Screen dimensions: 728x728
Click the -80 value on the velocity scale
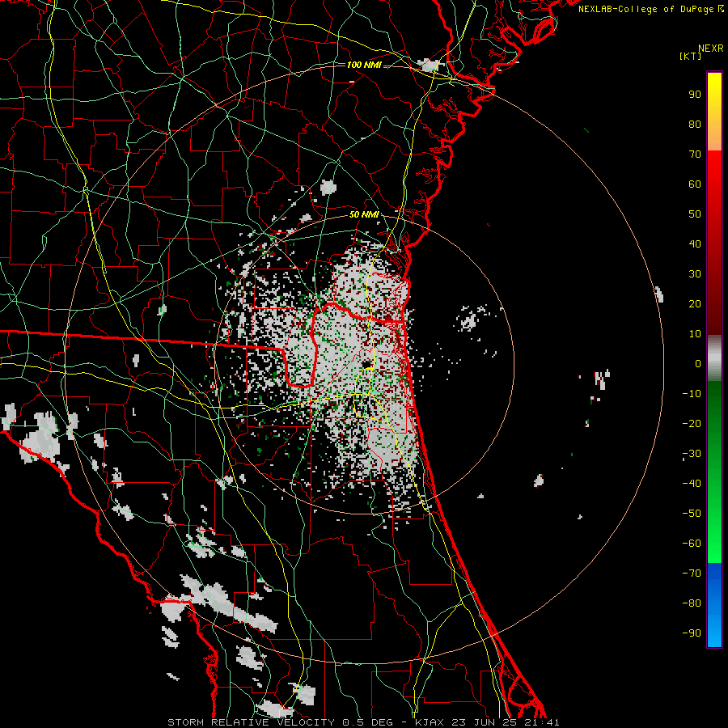coord(692,603)
